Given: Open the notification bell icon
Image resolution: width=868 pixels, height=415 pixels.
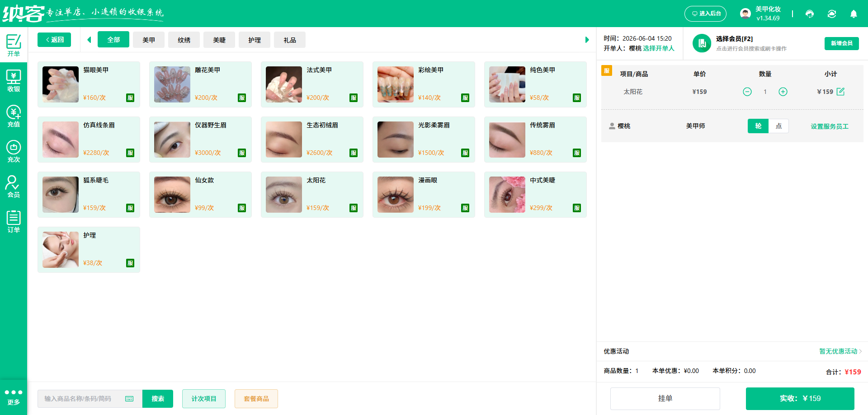Looking at the screenshot, I should (854, 14).
